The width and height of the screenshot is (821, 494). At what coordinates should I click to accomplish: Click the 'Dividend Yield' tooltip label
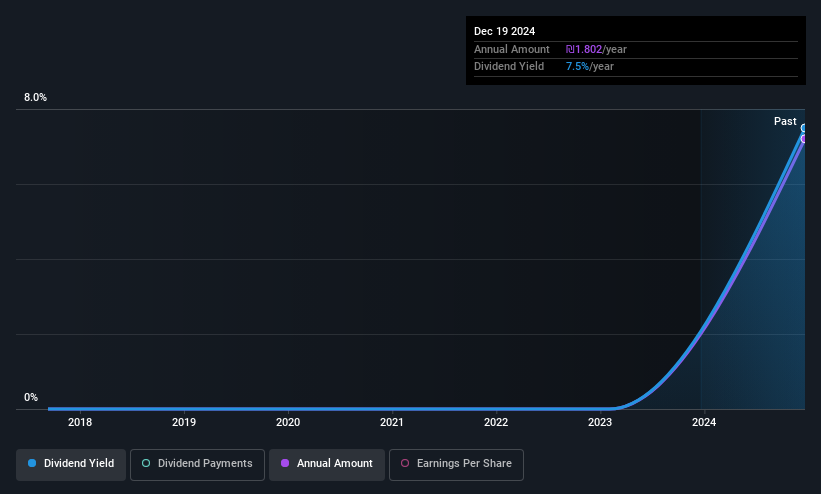(509, 67)
